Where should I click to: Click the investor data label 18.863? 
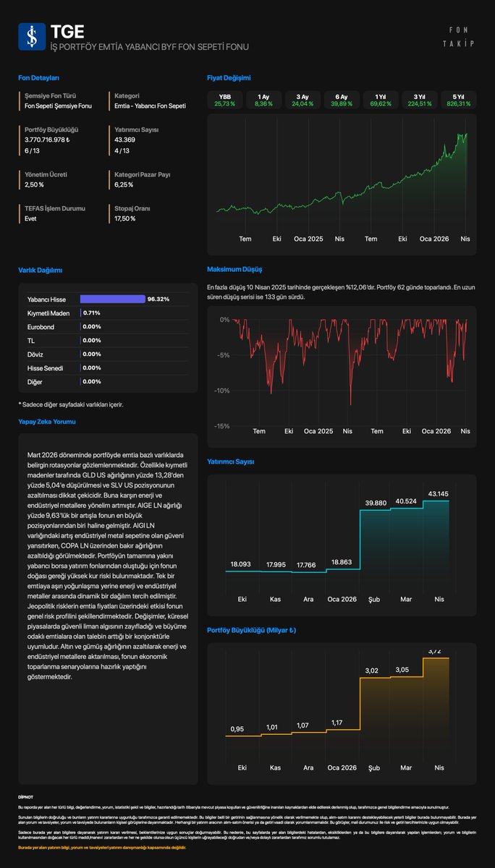[x=342, y=561]
